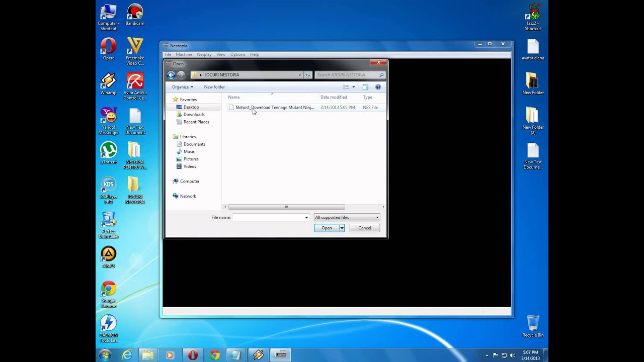Open the Organize dropdown menu

[x=182, y=87]
